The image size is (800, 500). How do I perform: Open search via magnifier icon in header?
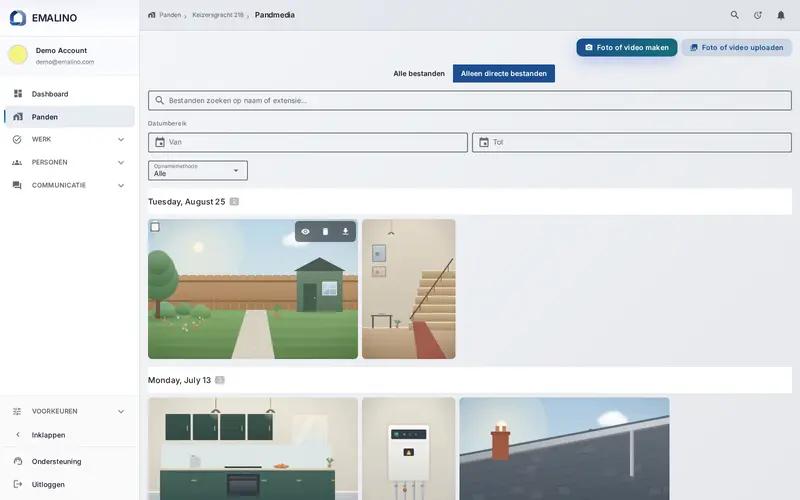[x=735, y=15]
